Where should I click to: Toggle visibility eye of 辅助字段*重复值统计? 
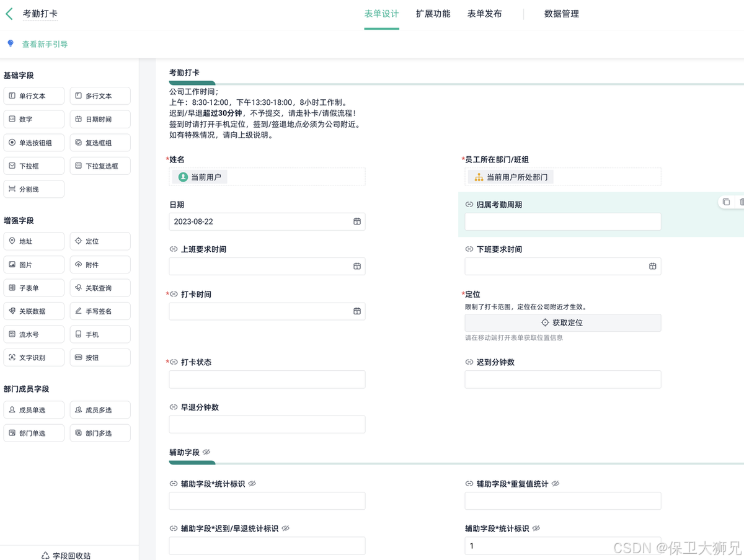(x=556, y=483)
